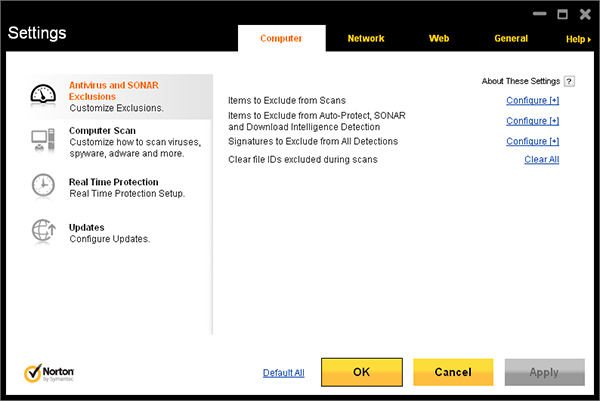Open the Web settings tab
The image size is (600, 401).
point(439,38)
